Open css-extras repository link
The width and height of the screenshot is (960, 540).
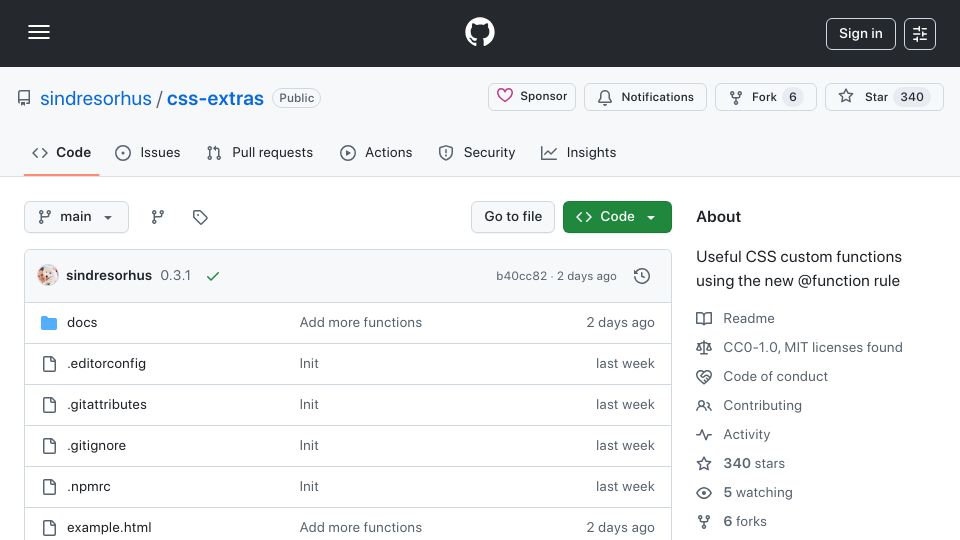tap(215, 98)
